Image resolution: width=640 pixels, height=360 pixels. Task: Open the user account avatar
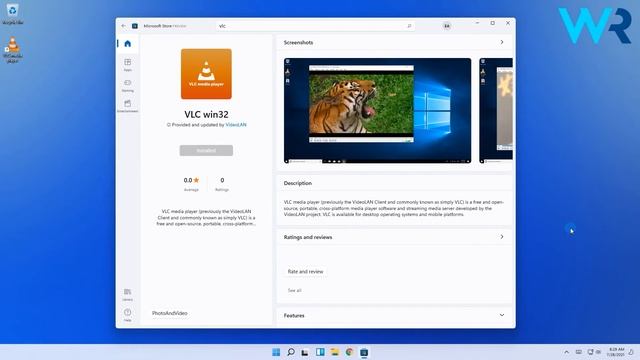pos(447,26)
